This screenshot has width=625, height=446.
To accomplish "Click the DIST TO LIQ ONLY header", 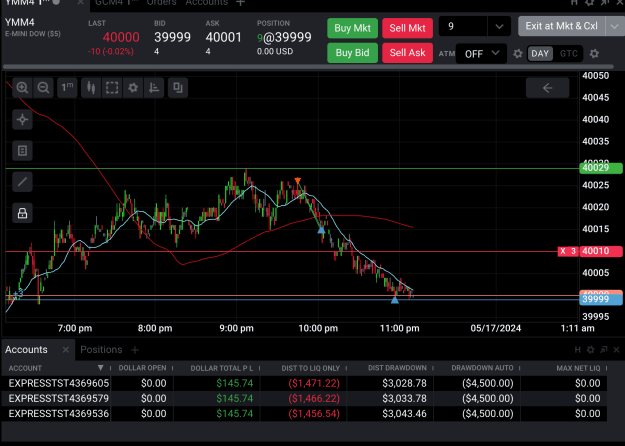I will (x=311, y=368).
